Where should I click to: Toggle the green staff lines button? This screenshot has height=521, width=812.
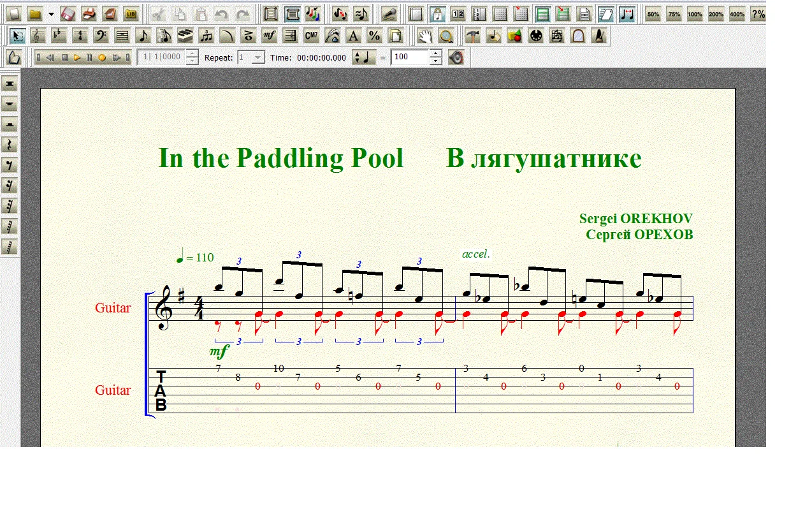542,13
